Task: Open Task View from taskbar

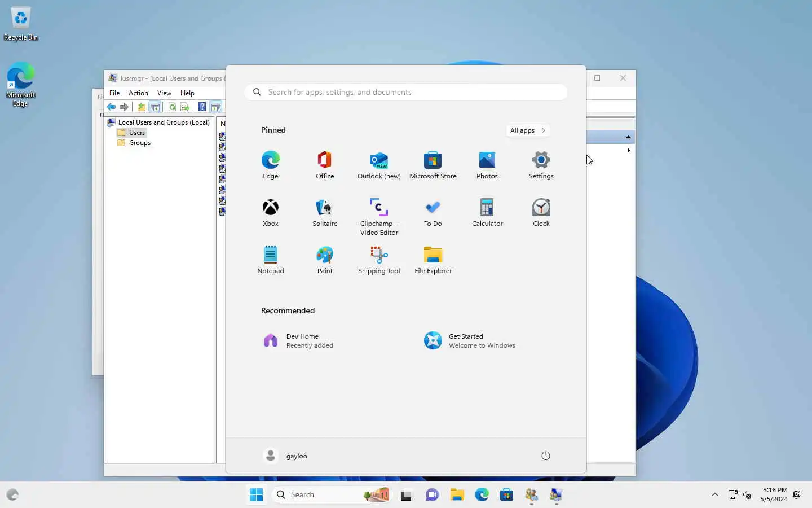Action: point(406,495)
